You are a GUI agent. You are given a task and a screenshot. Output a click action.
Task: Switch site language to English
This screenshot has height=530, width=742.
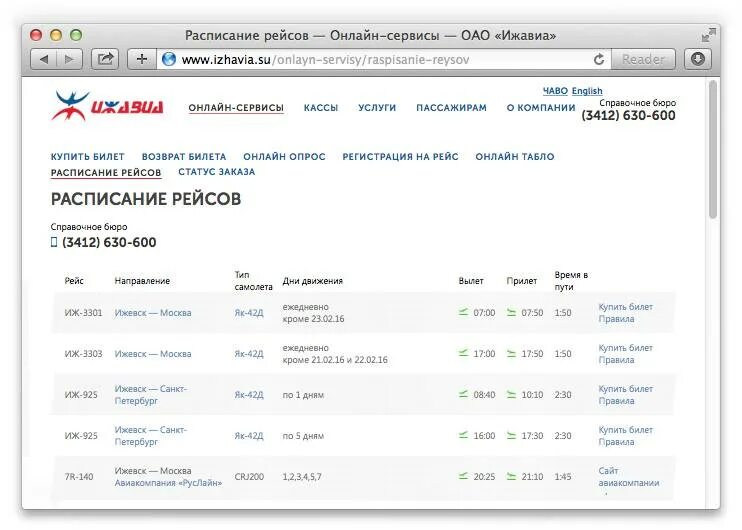click(587, 91)
